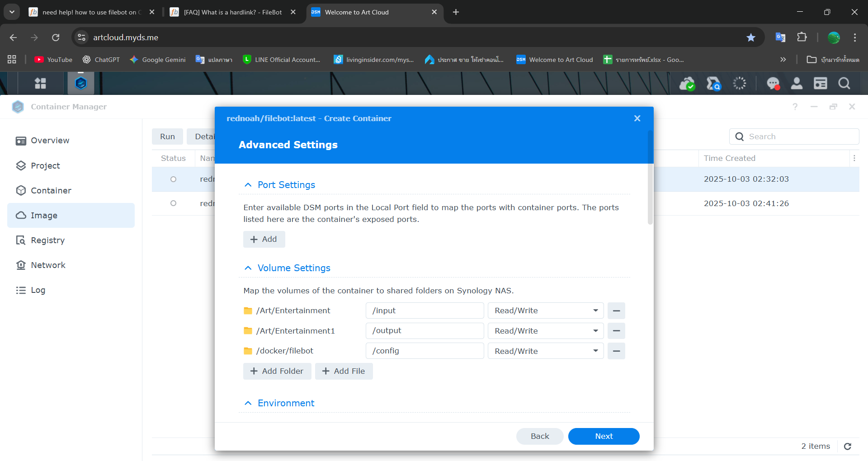Click the Container Manager taskbar icon
Screen dimensions: 868x461
point(81,83)
